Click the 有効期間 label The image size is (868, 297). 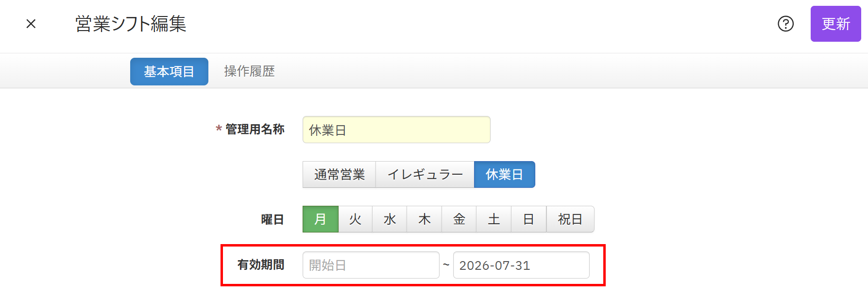pyautogui.click(x=261, y=264)
